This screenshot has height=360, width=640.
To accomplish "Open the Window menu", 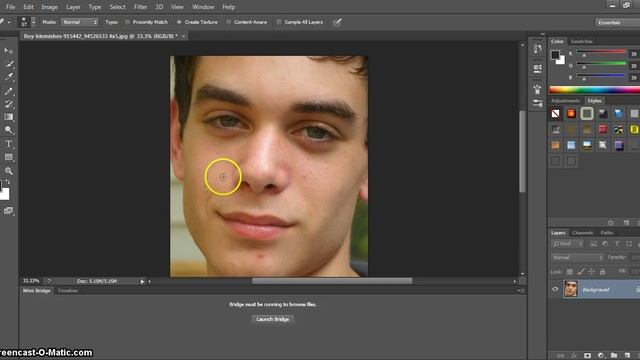I will point(203,7).
